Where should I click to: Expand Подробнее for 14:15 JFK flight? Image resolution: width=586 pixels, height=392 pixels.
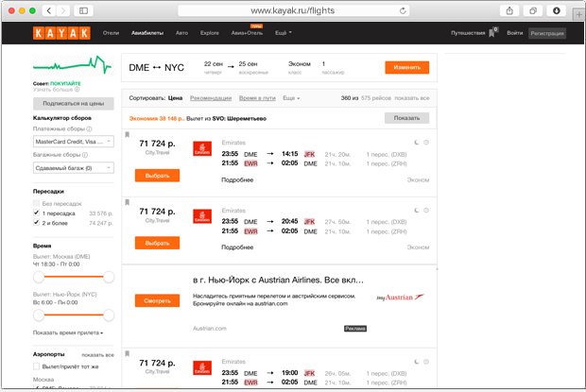tap(237, 179)
